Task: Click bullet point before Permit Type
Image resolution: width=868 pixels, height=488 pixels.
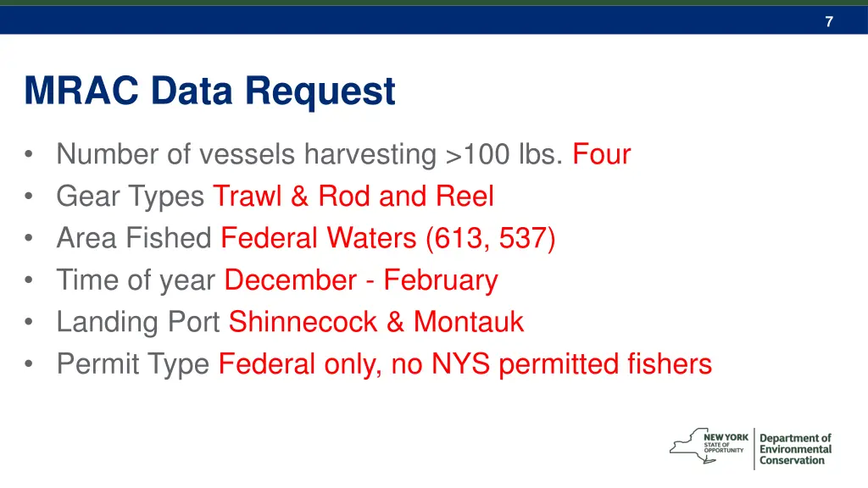Action: 29,364
